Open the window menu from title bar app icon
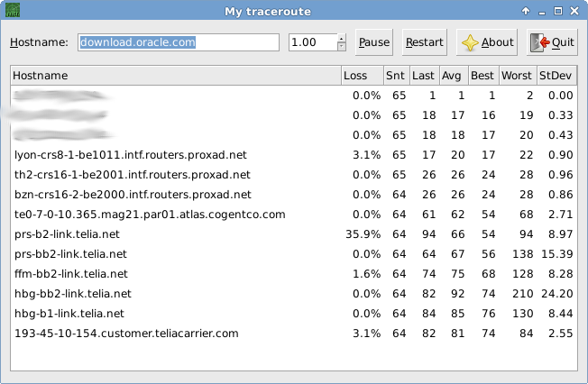 point(12,11)
